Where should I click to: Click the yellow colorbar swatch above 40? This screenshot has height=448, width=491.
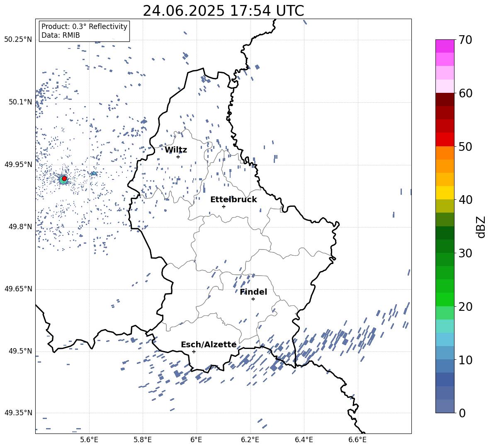(445, 193)
